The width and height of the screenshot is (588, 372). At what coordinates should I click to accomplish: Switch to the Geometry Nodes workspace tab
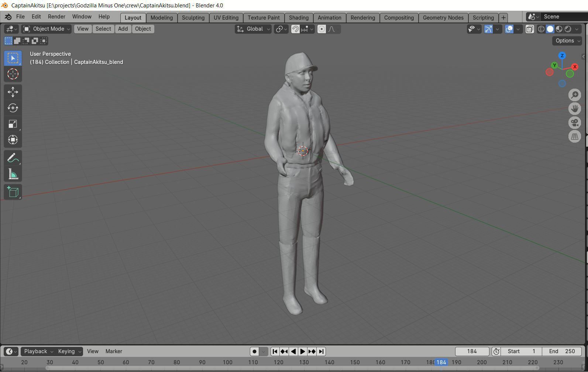point(443,18)
